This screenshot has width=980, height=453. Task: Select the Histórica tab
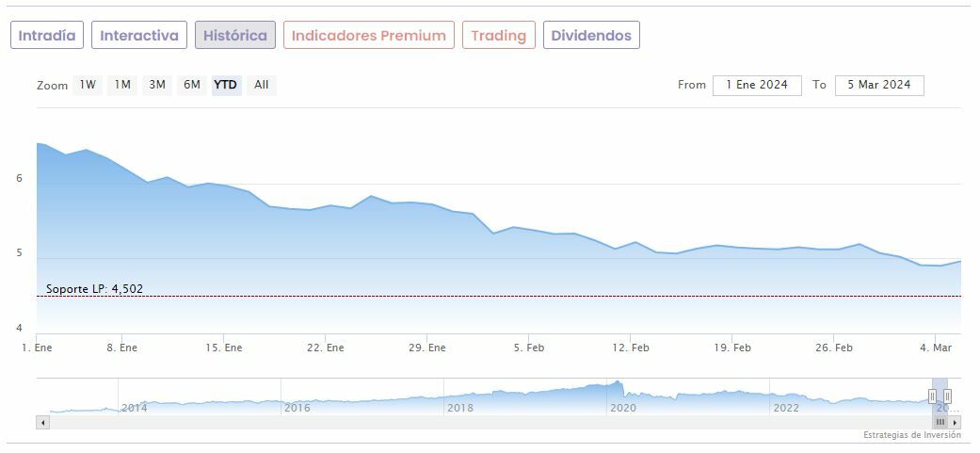tap(235, 36)
